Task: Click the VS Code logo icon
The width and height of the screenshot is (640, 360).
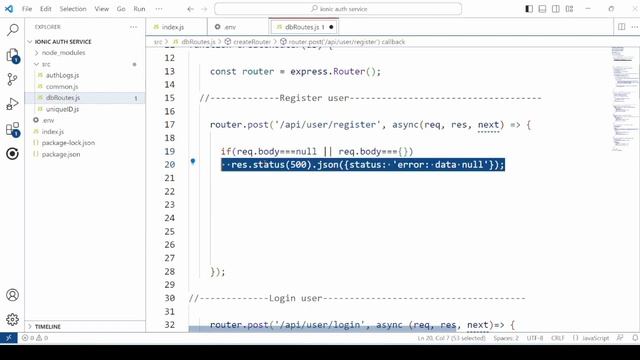Action: (x=9, y=9)
